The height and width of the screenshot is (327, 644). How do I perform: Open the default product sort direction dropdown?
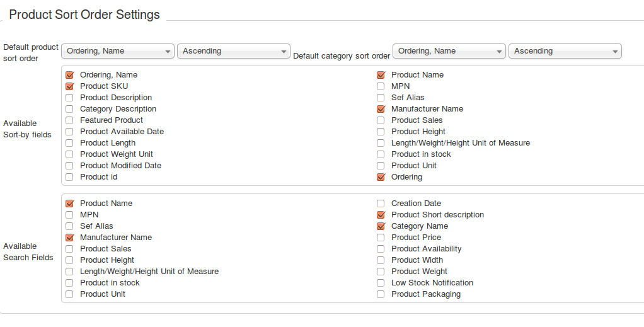click(x=234, y=52)
